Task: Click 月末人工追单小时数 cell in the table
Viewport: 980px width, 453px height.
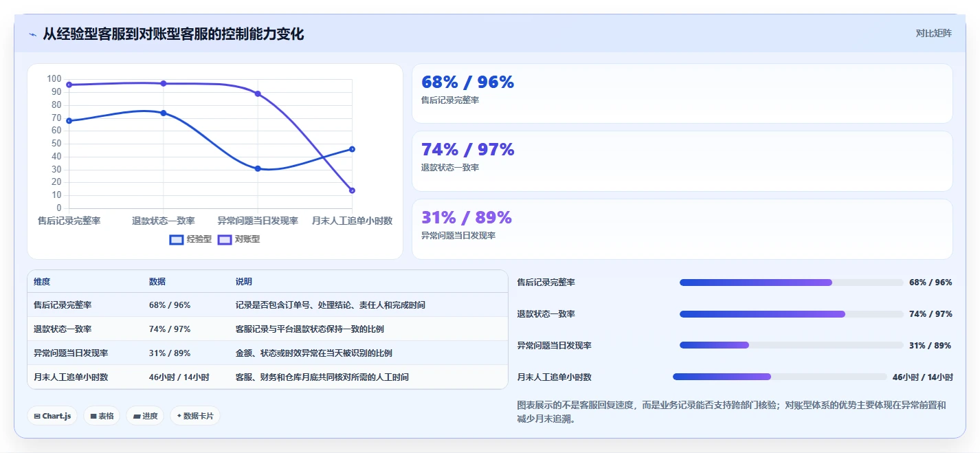Action: click(71, 377)
